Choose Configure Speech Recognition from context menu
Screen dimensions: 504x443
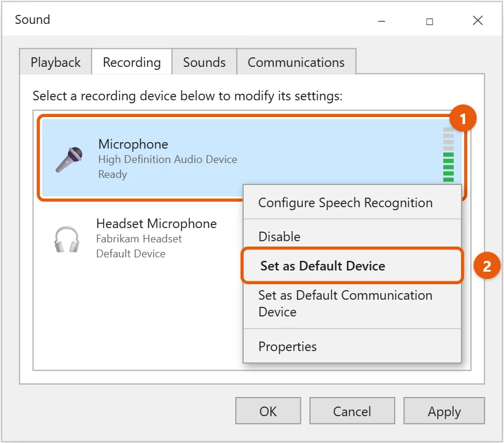click(x=352, y=203)
